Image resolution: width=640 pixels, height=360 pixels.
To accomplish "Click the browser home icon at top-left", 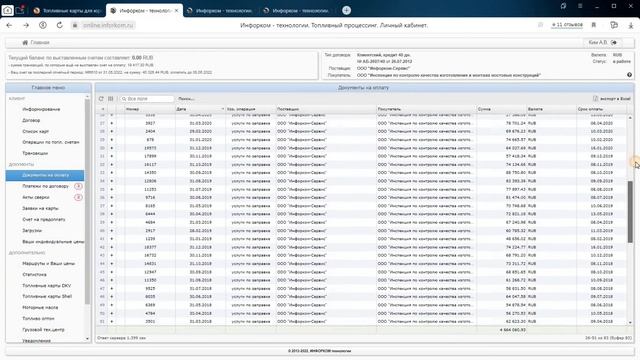I will 7,11.
